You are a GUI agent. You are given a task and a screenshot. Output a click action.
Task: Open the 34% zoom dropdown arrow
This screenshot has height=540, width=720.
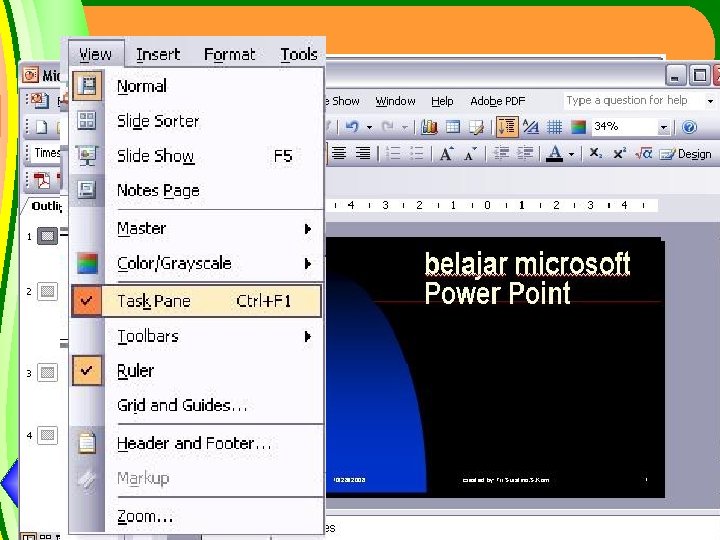point(663,127)
